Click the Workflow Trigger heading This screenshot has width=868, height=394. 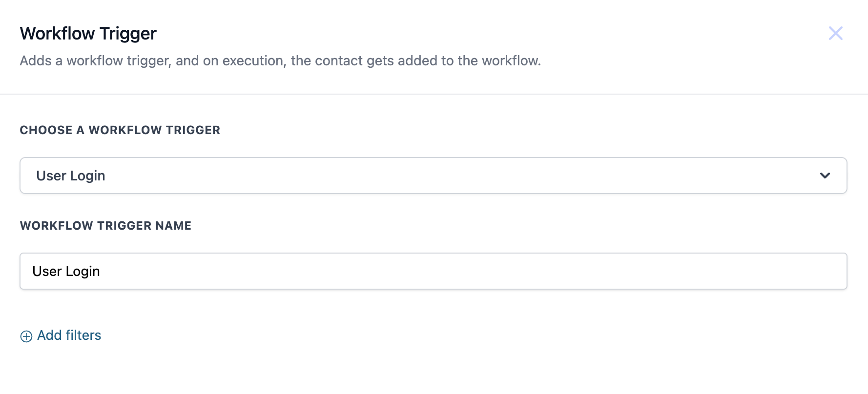88,34
